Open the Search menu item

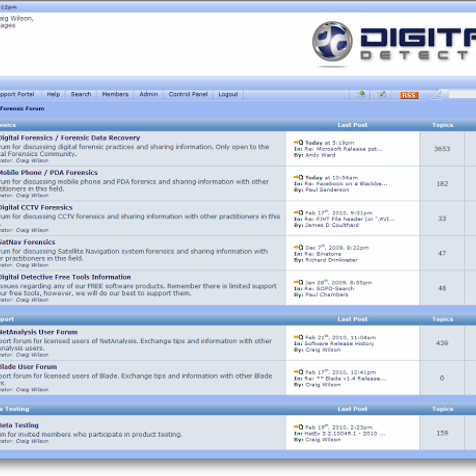pyautogui.click(x=81, y=94)
